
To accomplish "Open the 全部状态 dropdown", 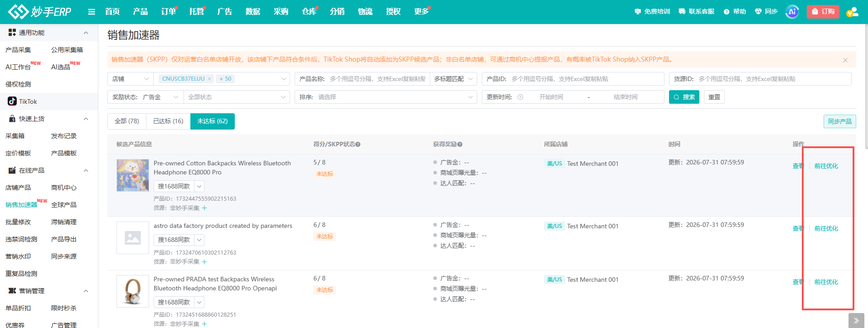I will point(237,97).
